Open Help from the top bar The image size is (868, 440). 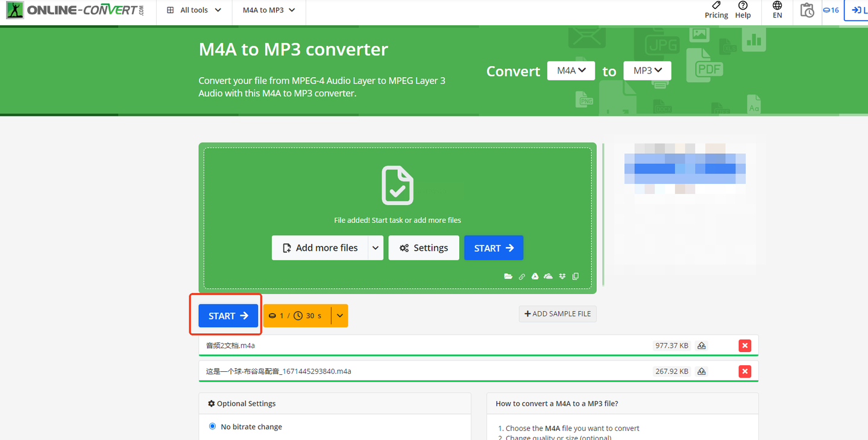point(743,10)
